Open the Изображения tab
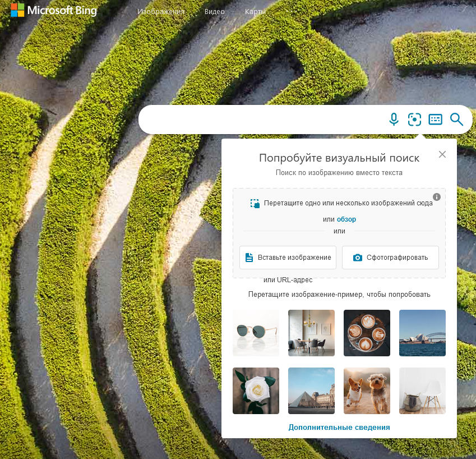The image size is (476, 459). tap(161, 12)
